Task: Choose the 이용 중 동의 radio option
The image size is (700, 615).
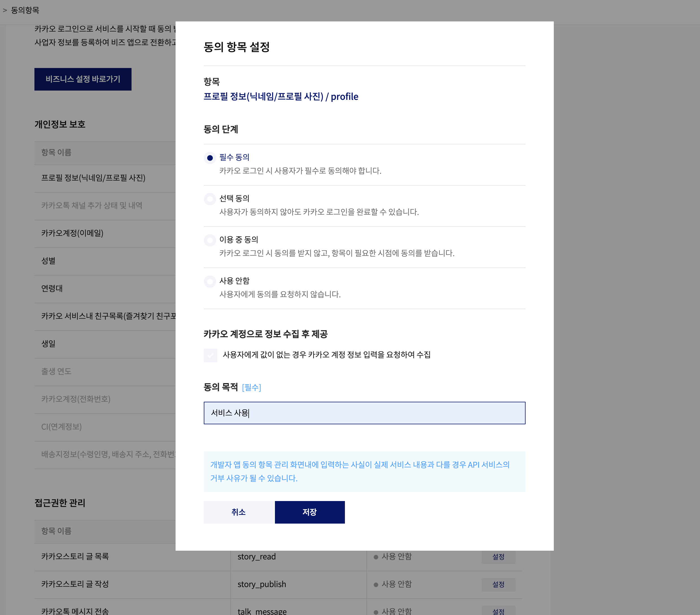Action: 210,240
